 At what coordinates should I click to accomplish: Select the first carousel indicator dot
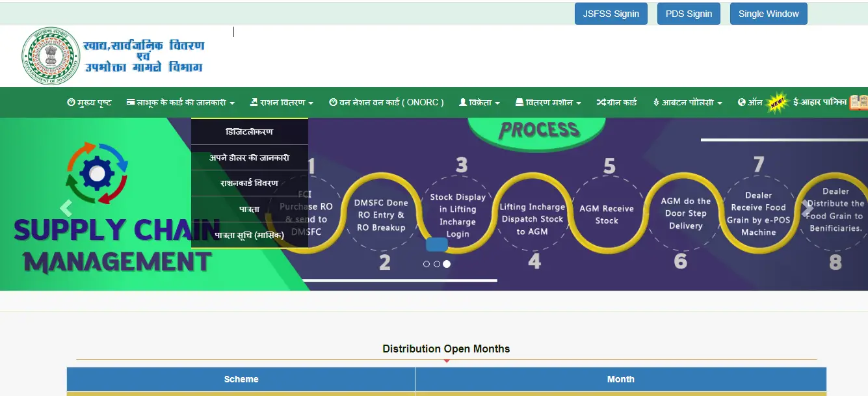coord(427,264)
